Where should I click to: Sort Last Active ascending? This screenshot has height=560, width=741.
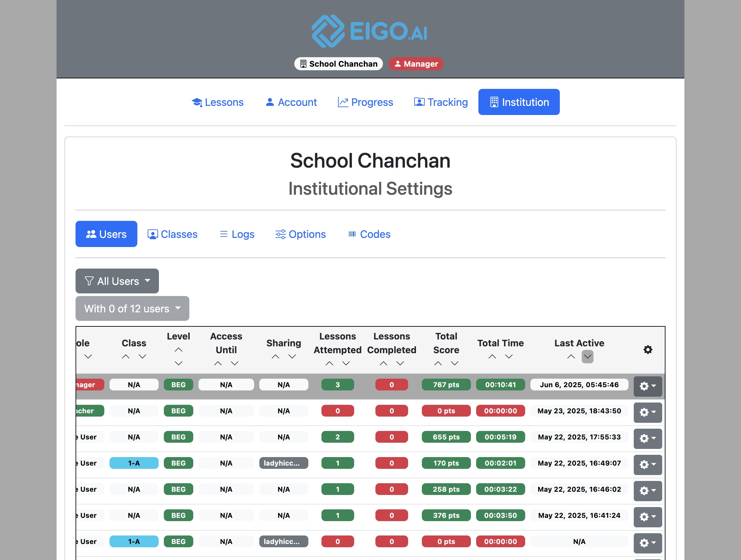click(x=571, y=356)
